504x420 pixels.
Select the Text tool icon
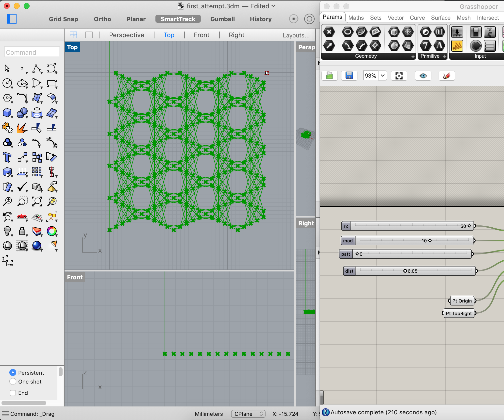(7, 157)
